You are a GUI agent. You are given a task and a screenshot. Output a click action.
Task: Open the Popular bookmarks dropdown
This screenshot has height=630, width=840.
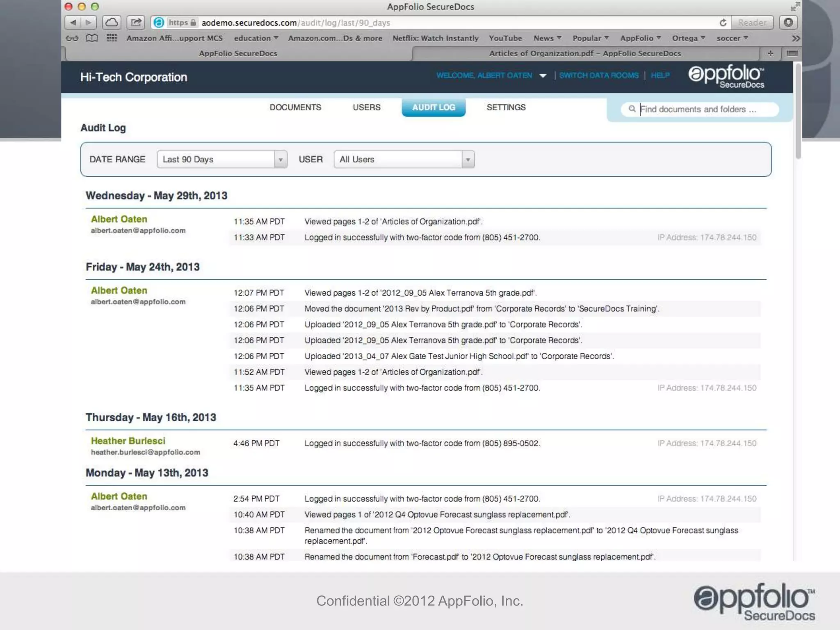coord(591,38)
